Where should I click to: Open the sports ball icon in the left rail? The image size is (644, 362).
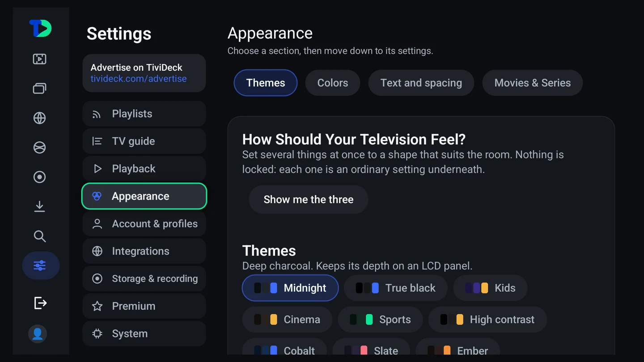40,147
